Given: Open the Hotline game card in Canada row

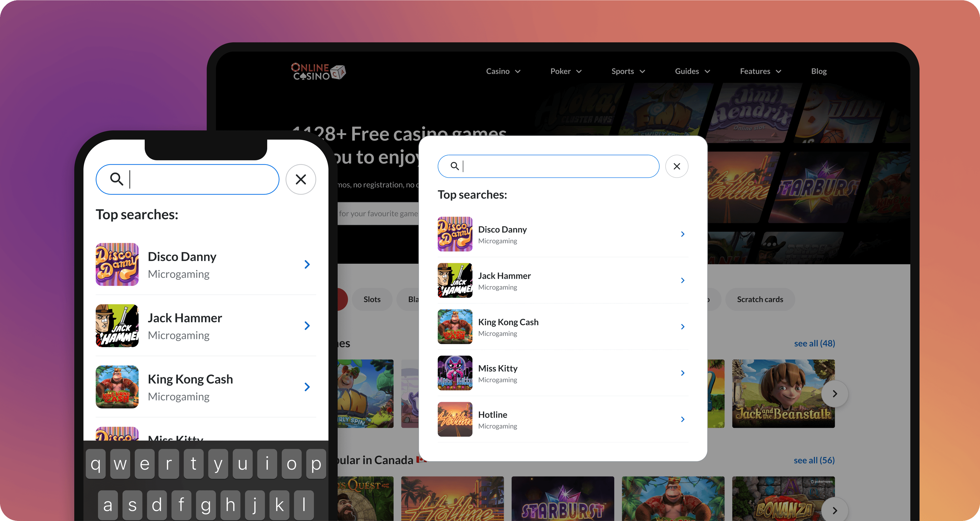Looking at the screenshot, I should (452, 499).
